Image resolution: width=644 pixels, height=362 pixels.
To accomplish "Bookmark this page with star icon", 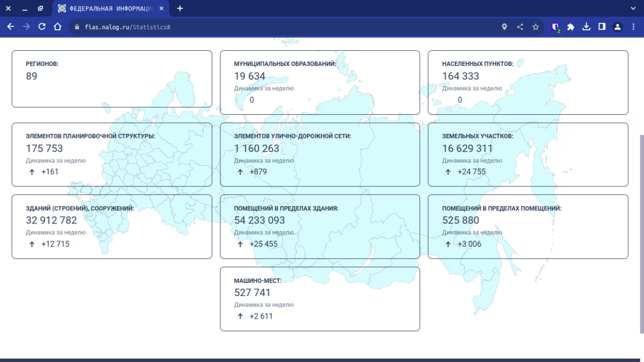I will tap(535, 27).
